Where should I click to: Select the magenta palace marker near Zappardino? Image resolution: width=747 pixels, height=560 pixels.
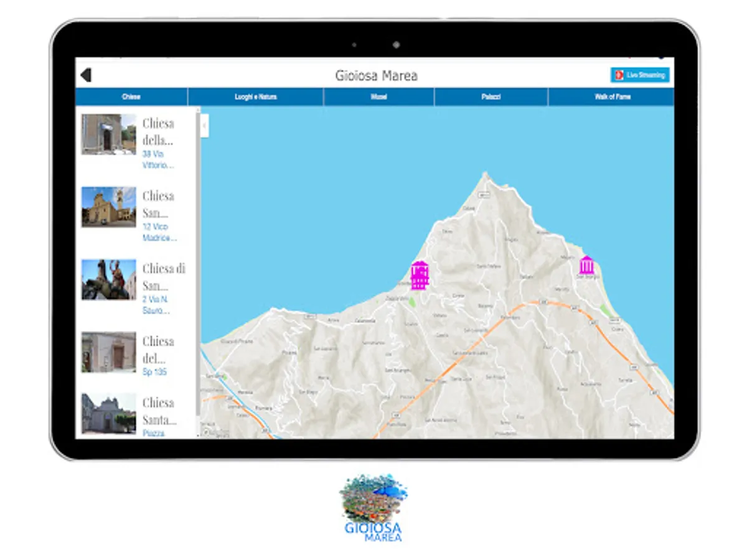(420, 275)
